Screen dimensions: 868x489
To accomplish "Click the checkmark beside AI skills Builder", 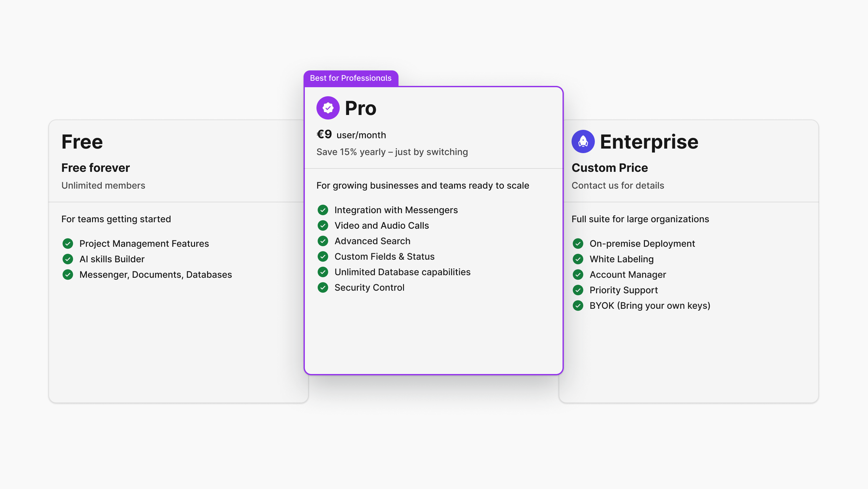I will coord(68,259).
